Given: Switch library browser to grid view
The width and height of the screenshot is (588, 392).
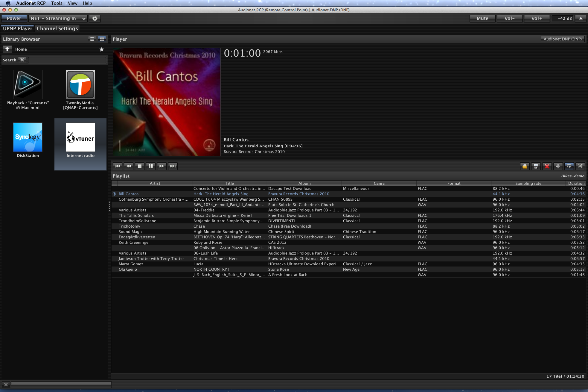Looking at the screenshot, I should point(102,39).
